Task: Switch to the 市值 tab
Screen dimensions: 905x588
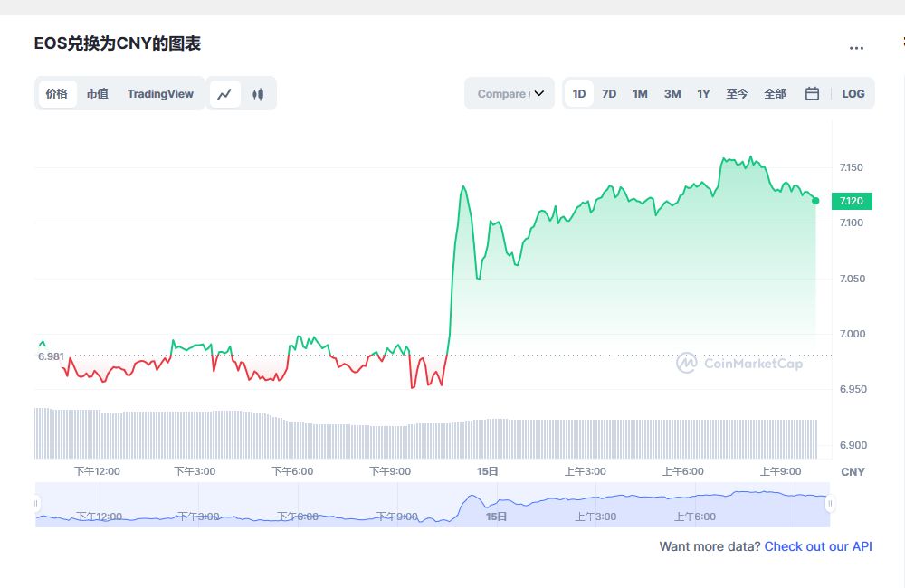Action: pyautogui.click(x=97, y=93)
